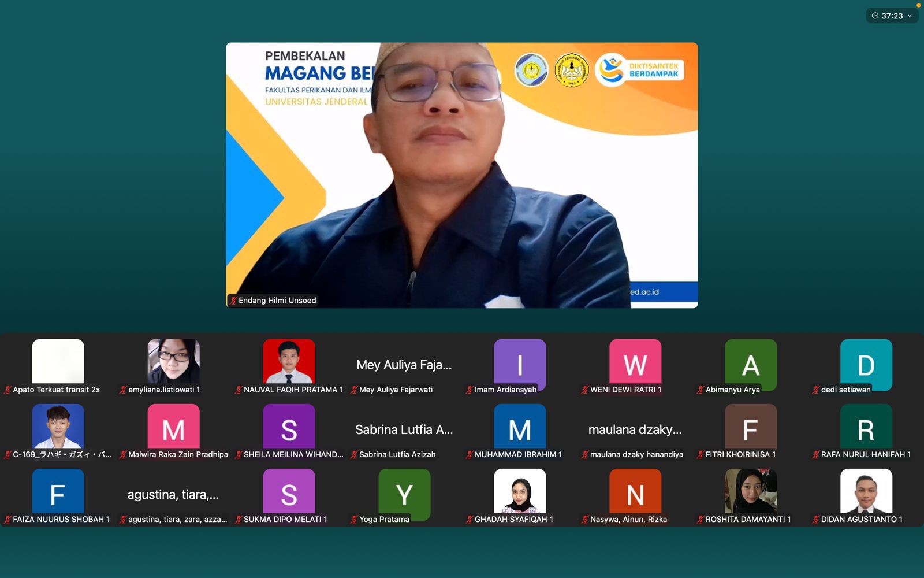This screenshot has width=924, height=578.
Task: Click the maulana dzaky hanandiya name label
Action: [x=636, y=455]
